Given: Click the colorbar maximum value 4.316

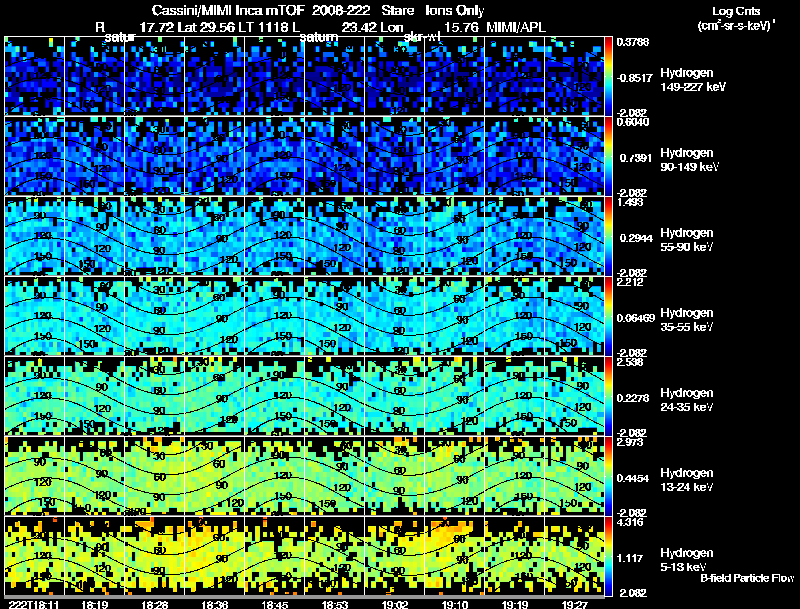Looking at the screenshot, I should (630, 522).
